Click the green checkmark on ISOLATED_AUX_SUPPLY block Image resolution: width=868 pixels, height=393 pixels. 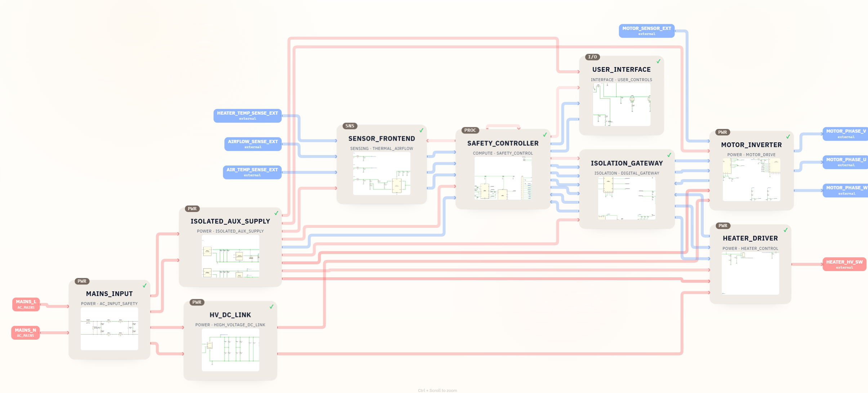tap(276, 213)
